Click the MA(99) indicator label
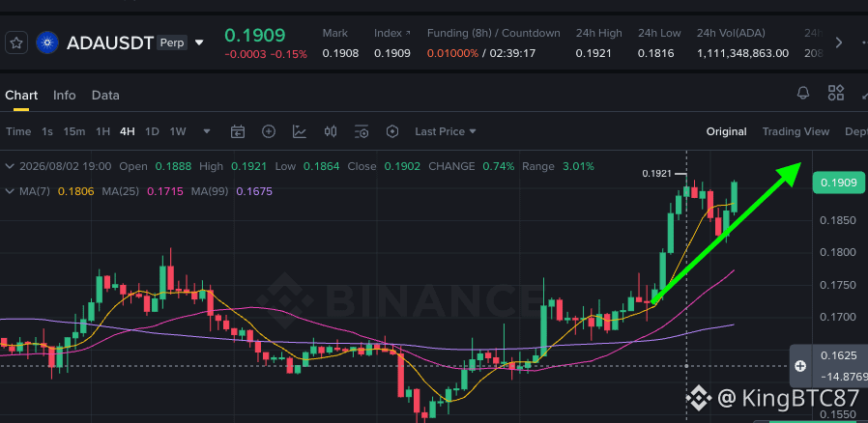Image resolution: width=868 pixels, height=423 pixels. tap(209, 191)
